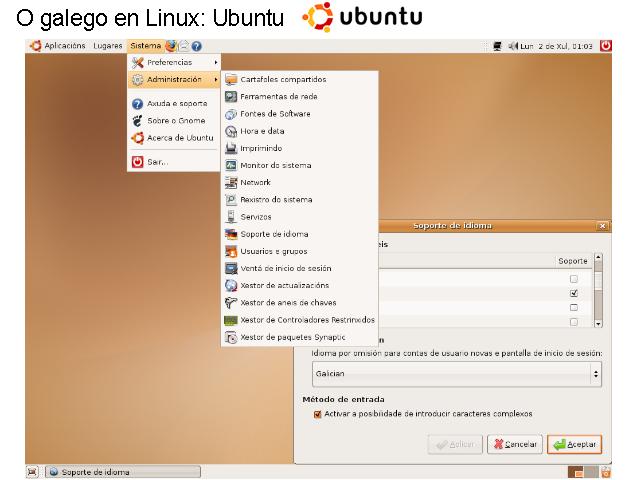Open Ferramentas de rede from Administración menu
The image size is (640, 480).
coord(277,96)
